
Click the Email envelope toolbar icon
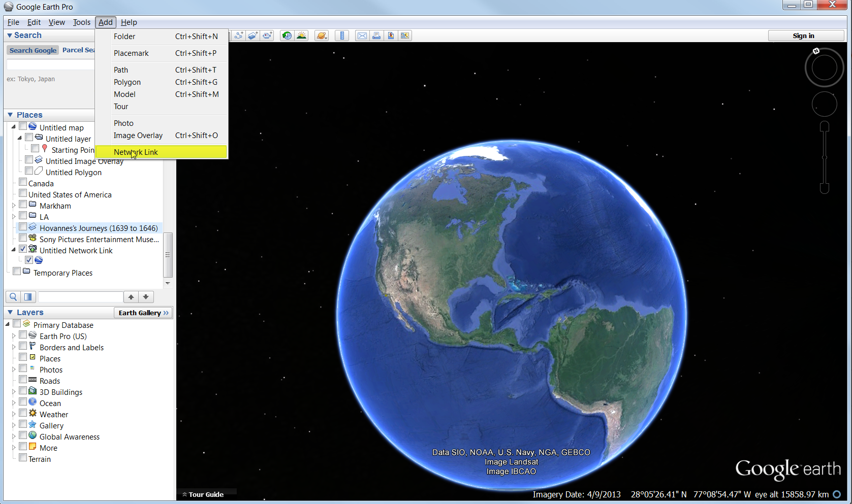click(x=362, y=36)
